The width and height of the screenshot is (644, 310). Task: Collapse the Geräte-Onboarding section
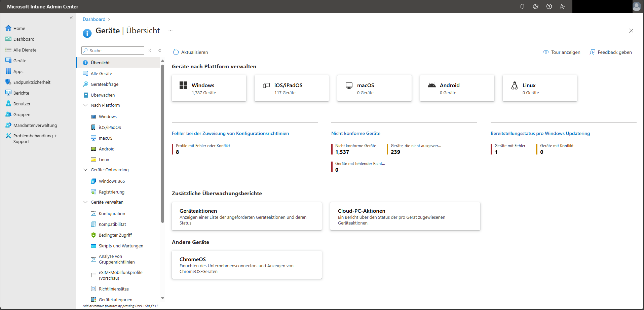coord(85,170)
